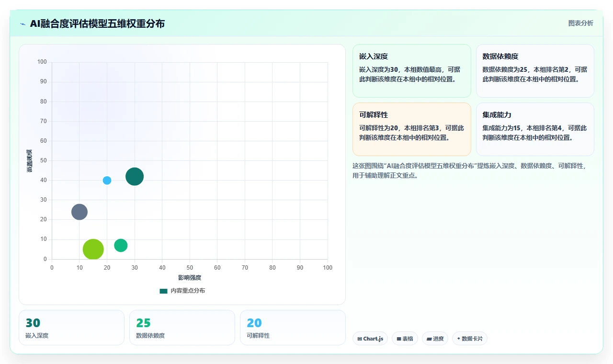Viewport: 613px width, 364px height.
Task: Click the slate gray bubble at x=10
Action: tap(79, 212)
